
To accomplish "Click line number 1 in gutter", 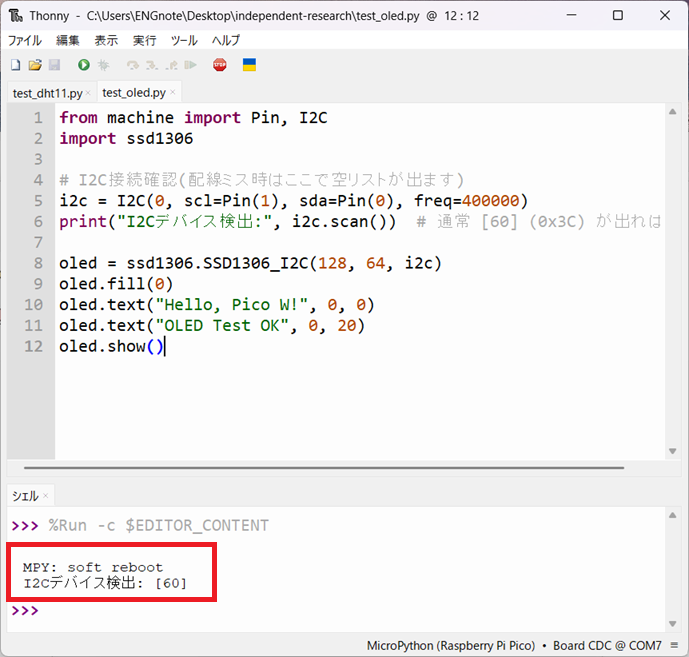I will 38,118.
